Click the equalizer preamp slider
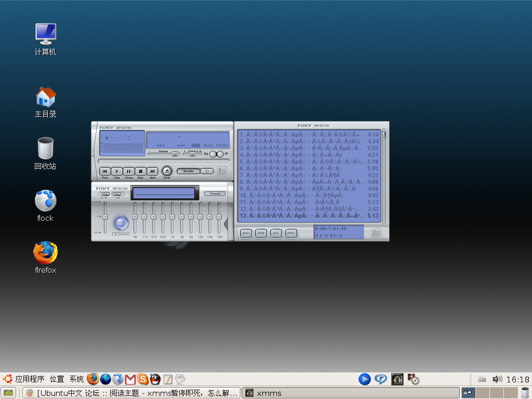This screenshot has height=399, width=532. pyautogui.click(x=105, y=218)
